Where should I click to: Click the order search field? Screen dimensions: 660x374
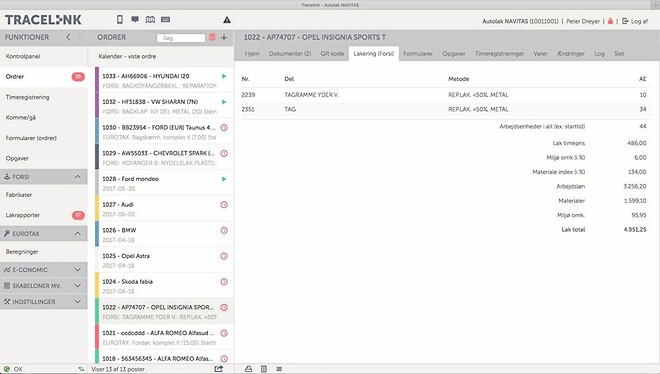(x=181, y=38)
